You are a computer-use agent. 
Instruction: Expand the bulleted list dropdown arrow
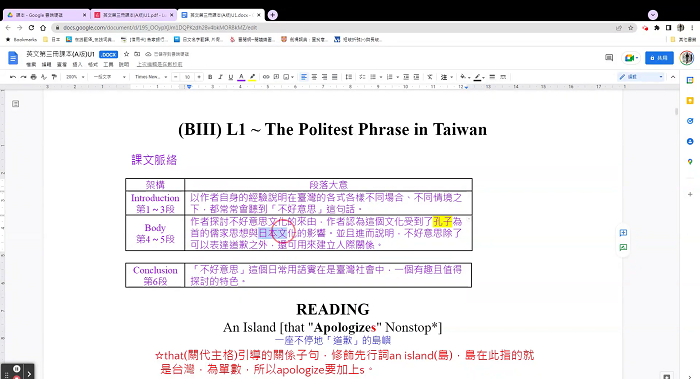tap(381, 77)
